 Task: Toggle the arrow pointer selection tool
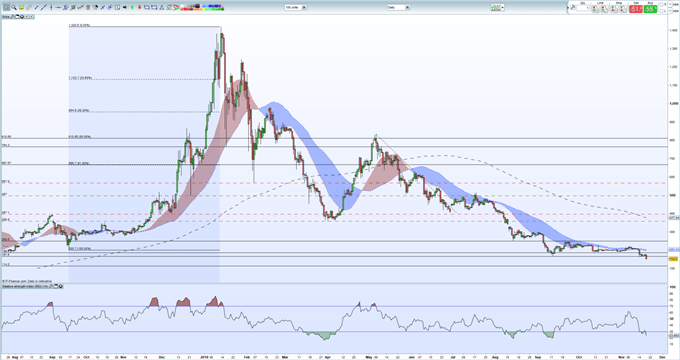7,7
